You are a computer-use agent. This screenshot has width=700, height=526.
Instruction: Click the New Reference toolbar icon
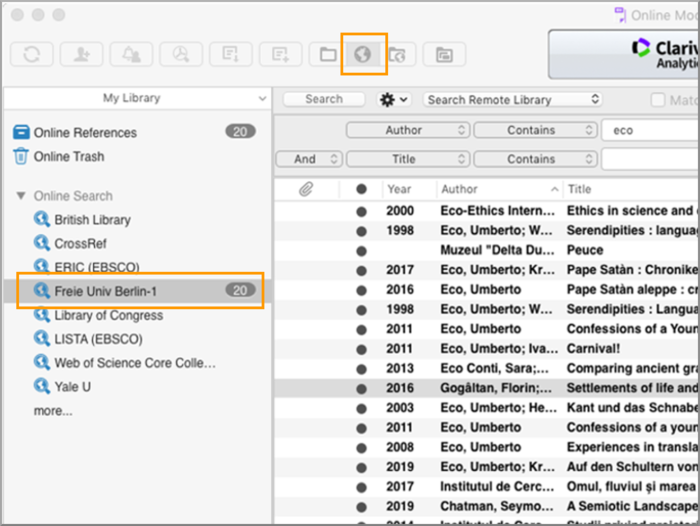tap(281, 54)
